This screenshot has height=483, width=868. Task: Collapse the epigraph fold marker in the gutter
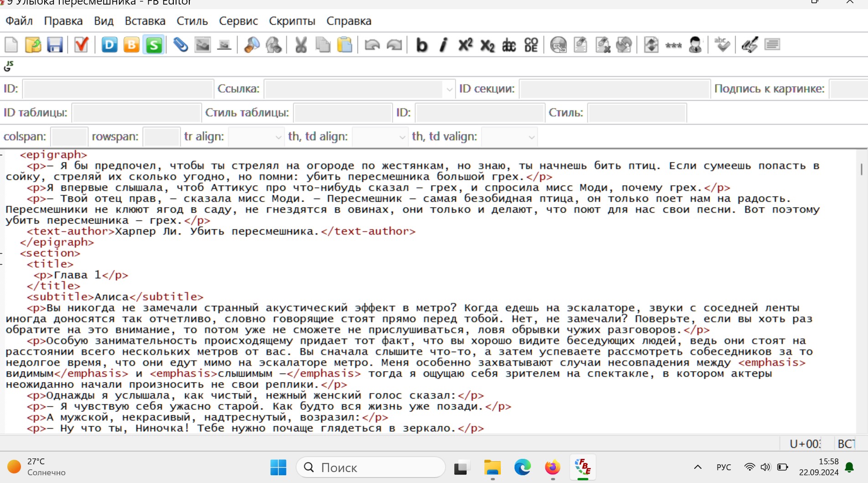(x=2, y=155)
